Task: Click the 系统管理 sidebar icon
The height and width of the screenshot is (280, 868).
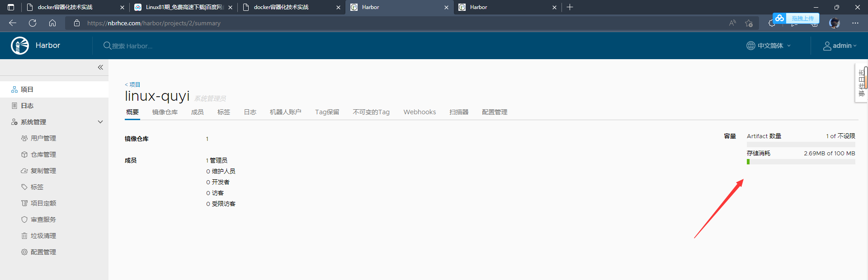Action: [14, 122]
